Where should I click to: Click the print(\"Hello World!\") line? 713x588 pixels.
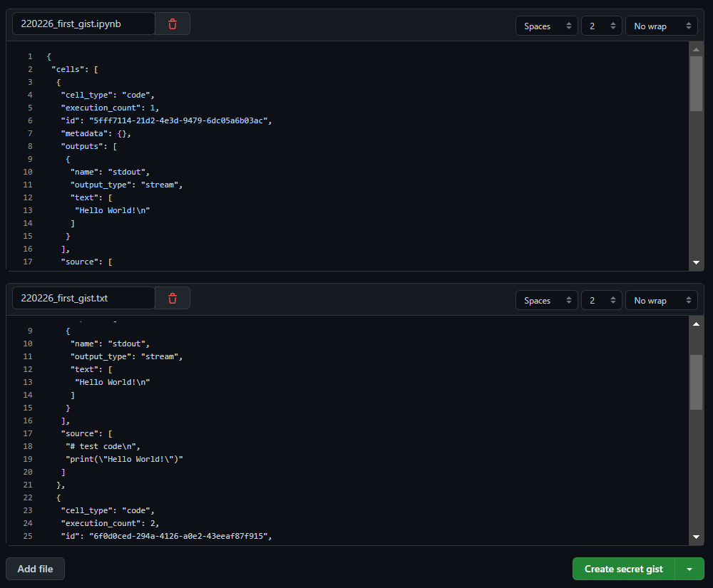coord(124,459)
